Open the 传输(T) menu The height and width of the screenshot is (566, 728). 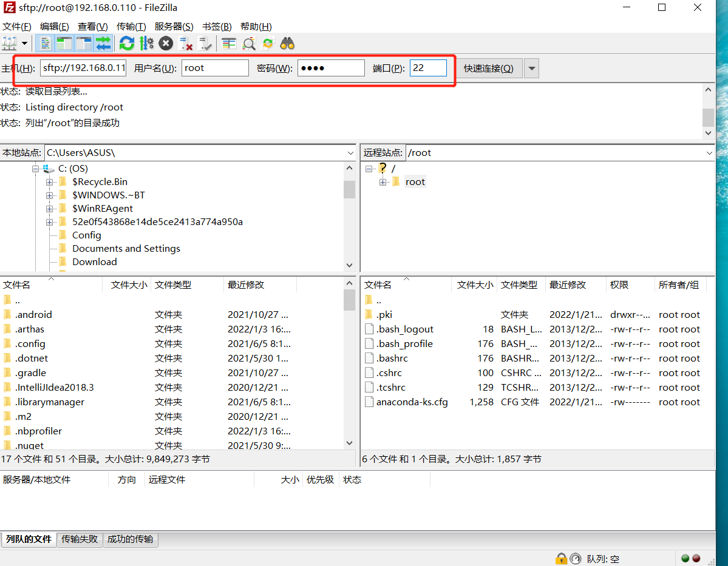click(x=131, y=27)
